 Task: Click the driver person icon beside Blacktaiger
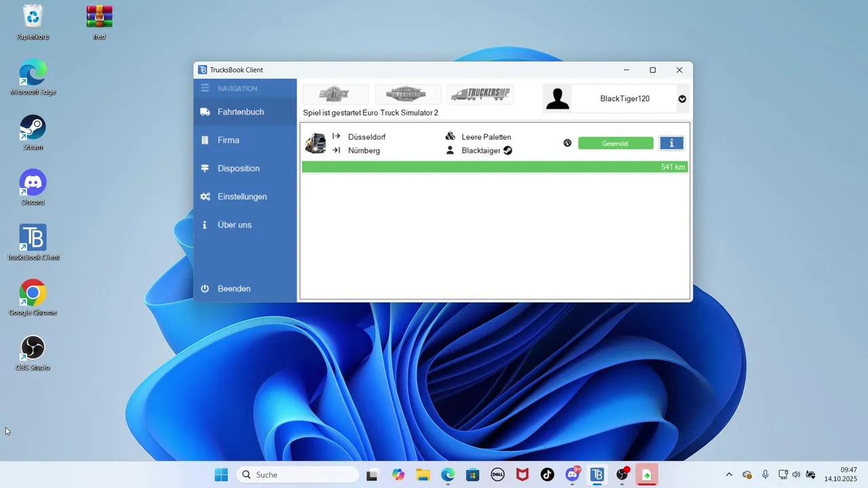click(450, 150)
